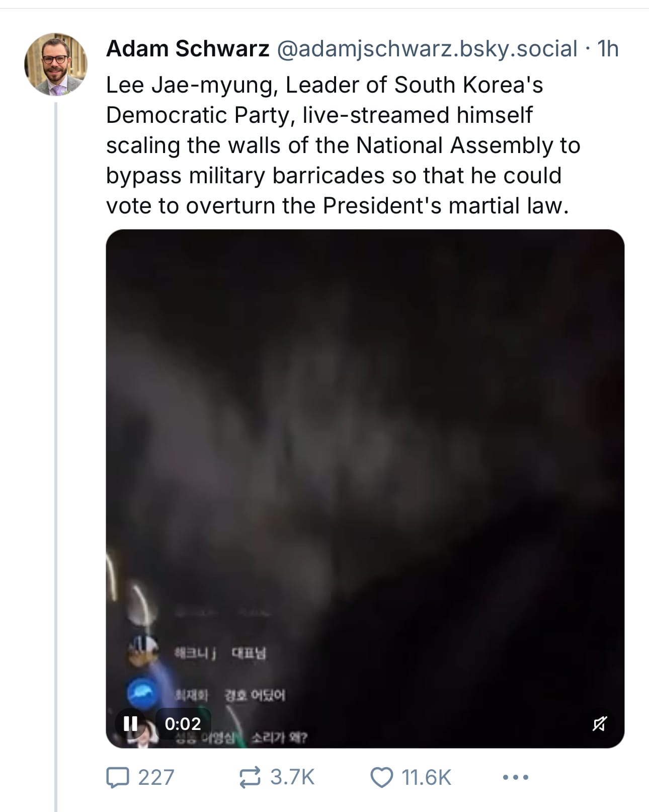This screenshot has height=812, width=649.
Task: Pause the playing video
Action: pos(130,723)
